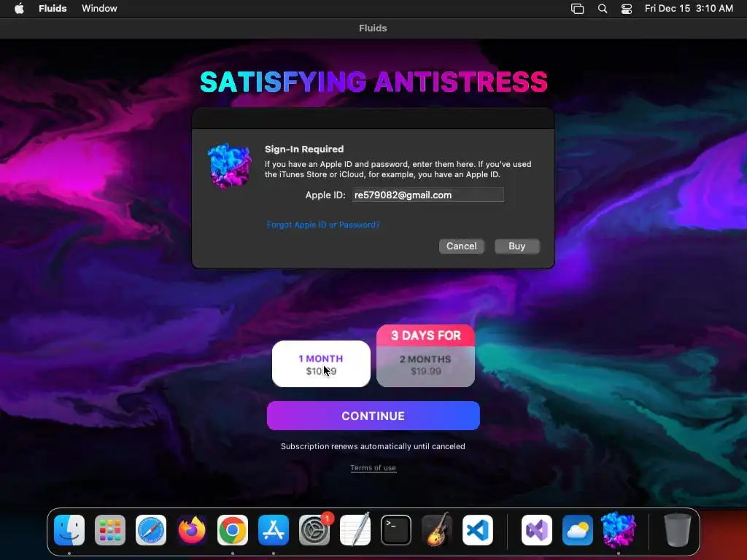Focus the Apple ID email field
Image resolution: width=747 pixels, height=560 pixels.
click(427, 195)
